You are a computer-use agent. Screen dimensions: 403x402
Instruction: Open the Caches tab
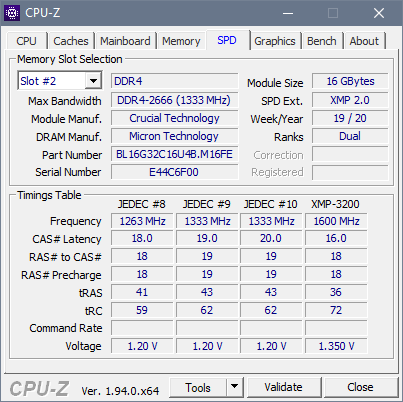point(71,41)
